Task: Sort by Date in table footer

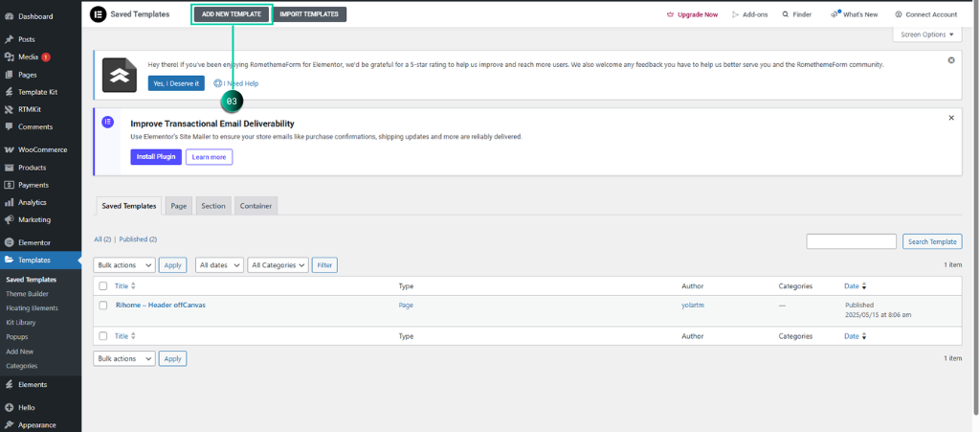Action: 856,336
